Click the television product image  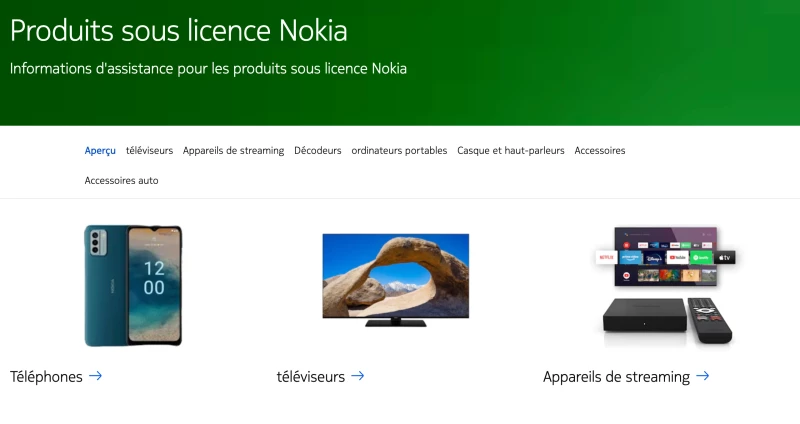pyautogui.click(x=396, y=280)
